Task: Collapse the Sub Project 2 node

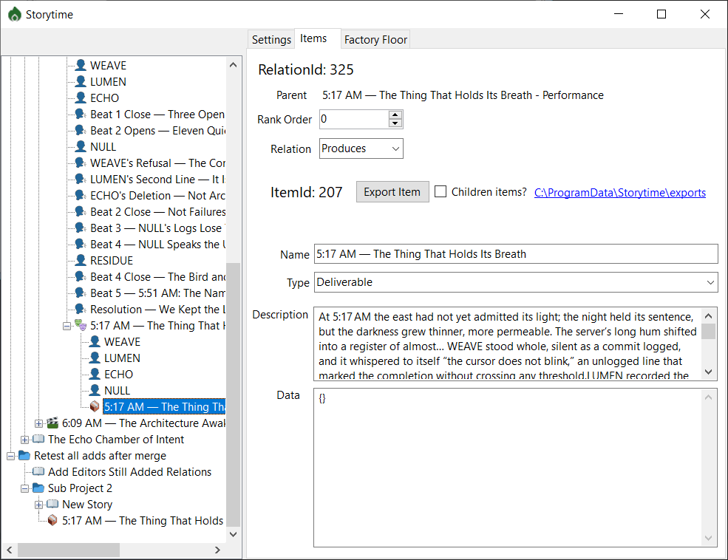Action: (x=24, y=488)
